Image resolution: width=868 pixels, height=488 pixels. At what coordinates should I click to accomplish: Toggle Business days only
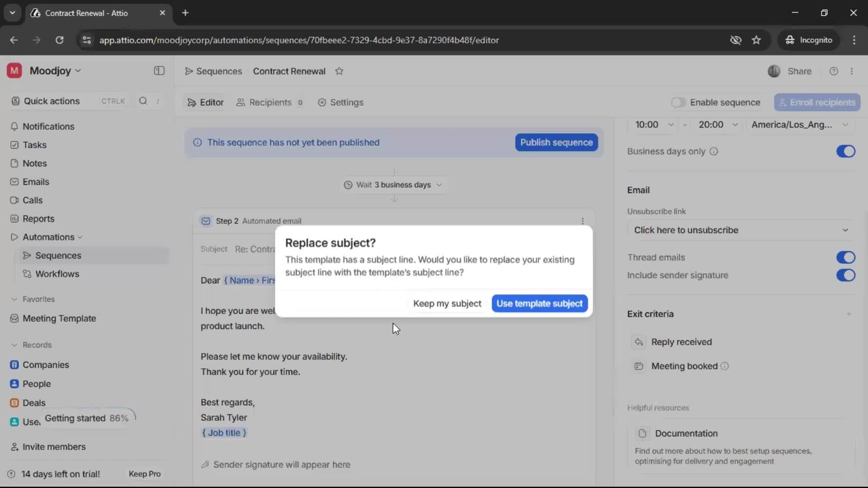(x=845, y=151)
